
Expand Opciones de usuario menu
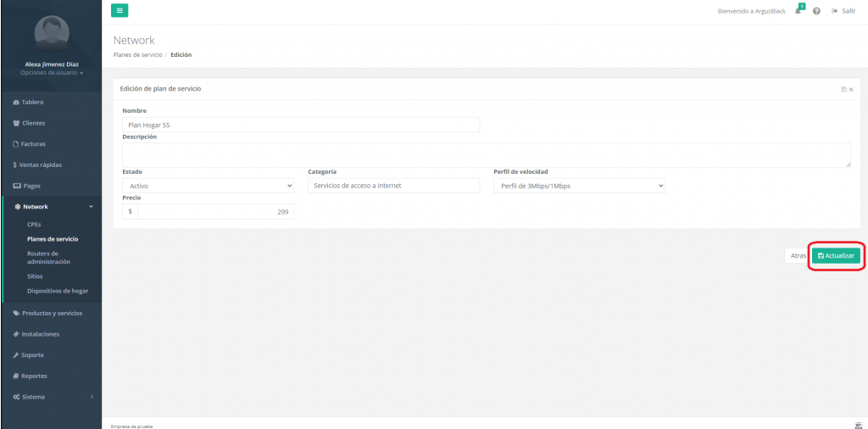coord(51,73)
